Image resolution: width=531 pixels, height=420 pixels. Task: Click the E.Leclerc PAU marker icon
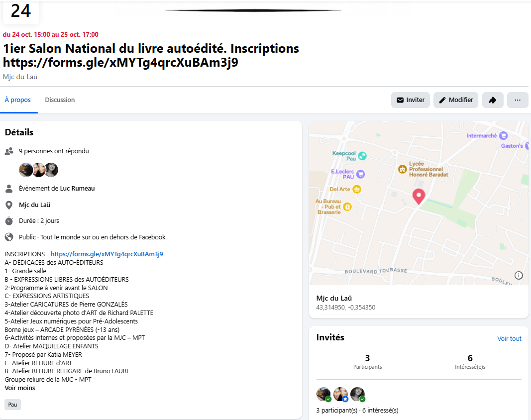[x=361, y=174]
